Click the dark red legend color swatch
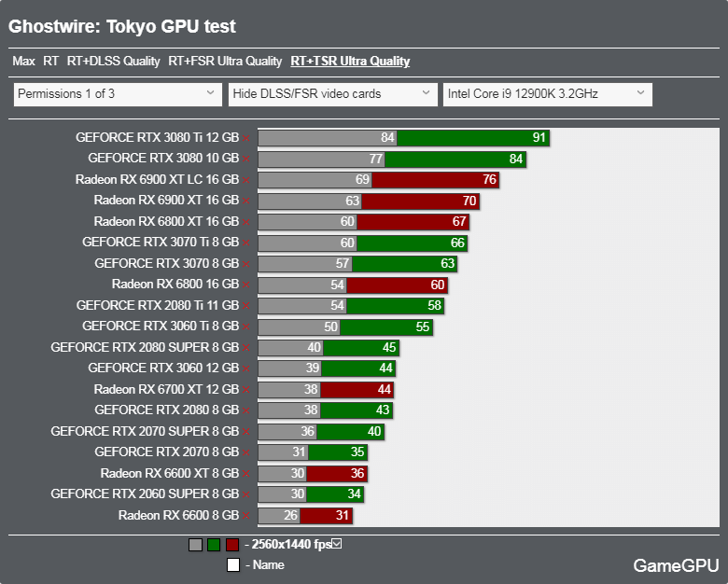The image size is (728, 584). [x=232, y=545]
